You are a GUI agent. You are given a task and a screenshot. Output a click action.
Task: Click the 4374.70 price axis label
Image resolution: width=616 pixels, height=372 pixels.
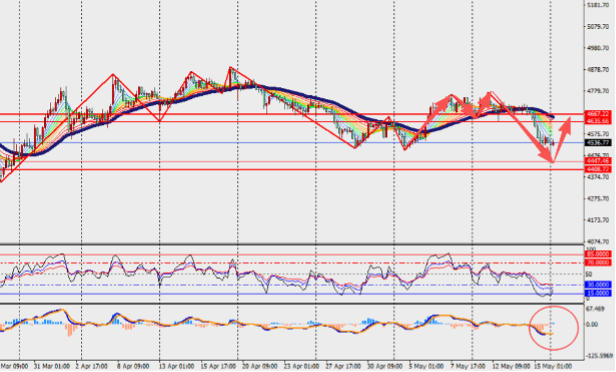598,177
